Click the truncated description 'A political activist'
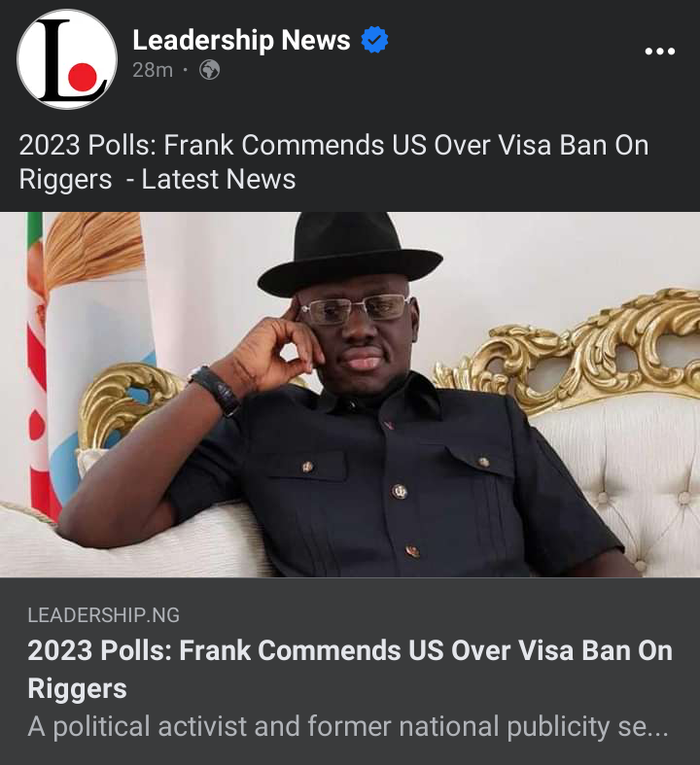 point(348,726)
